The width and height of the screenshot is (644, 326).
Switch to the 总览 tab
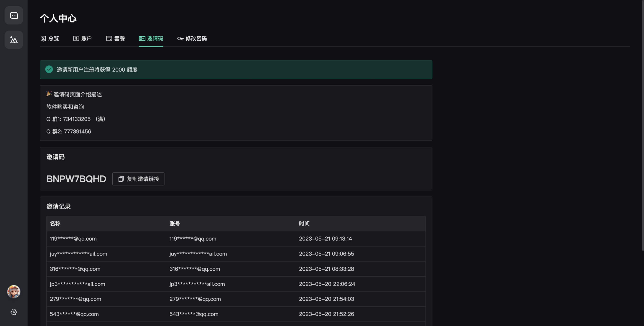tap(50, 38)
